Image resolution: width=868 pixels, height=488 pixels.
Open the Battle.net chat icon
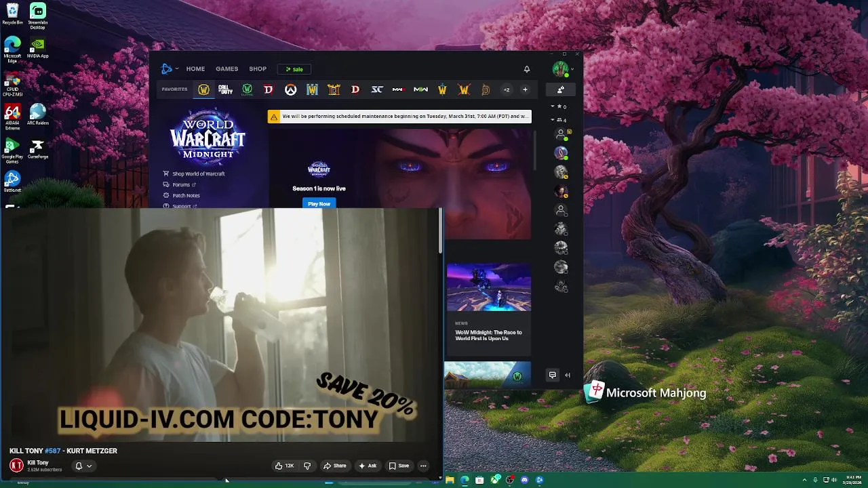pyautogui.click(x=553, y=375)
